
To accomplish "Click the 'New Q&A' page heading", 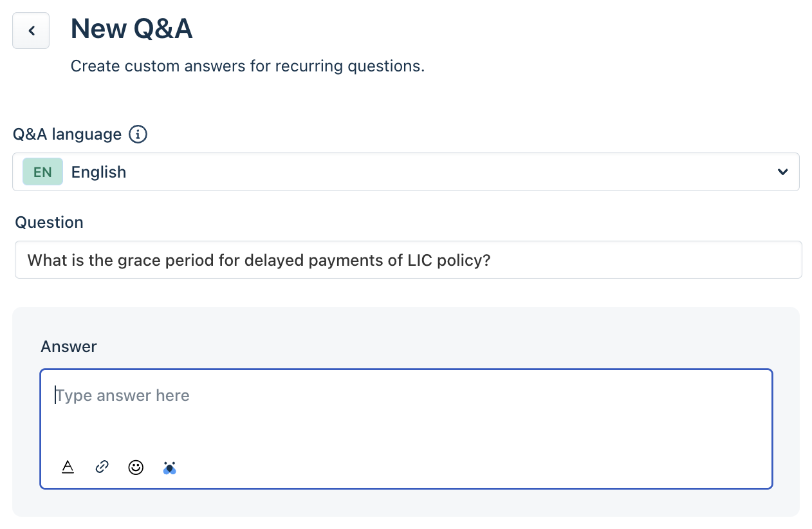I will 131,29.
